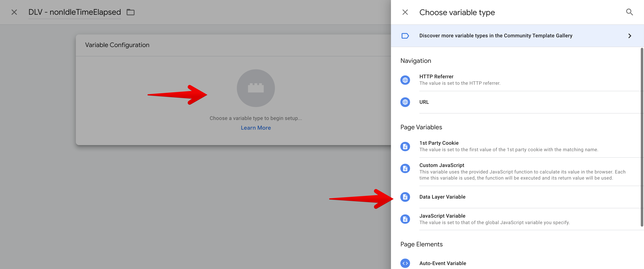This screenshot has width=644, height=269.
Task: Click the URL variable globe icon
Action: 405,102
